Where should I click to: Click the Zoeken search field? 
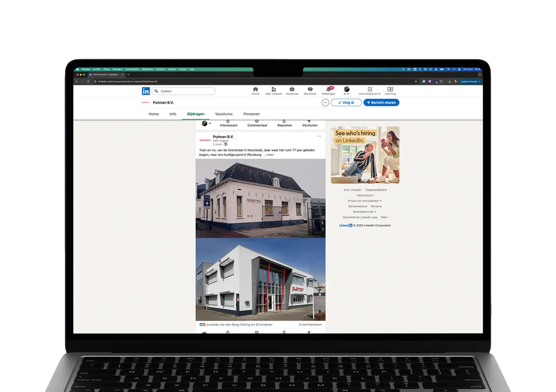tap(184, 91)
